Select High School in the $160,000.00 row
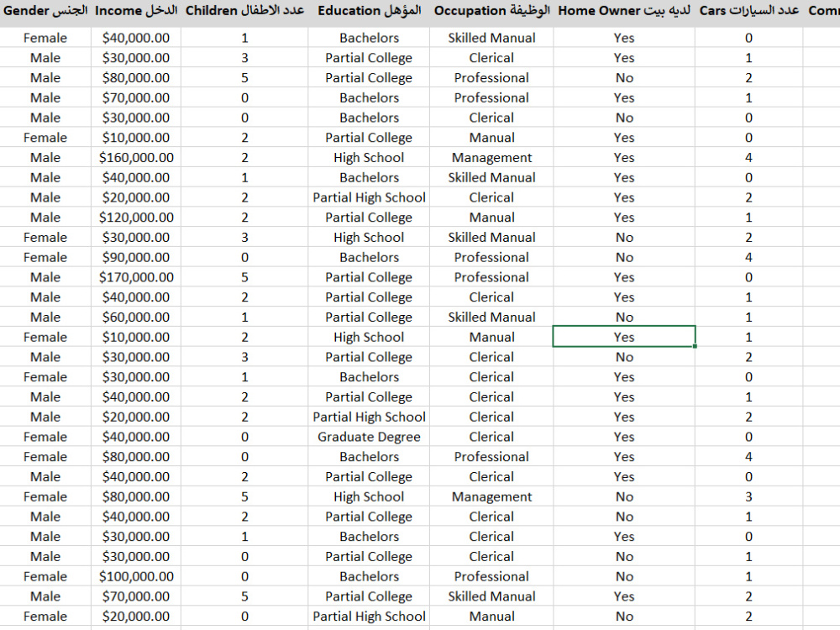This screenshot has height=630, width=840. tap(369, 158)
